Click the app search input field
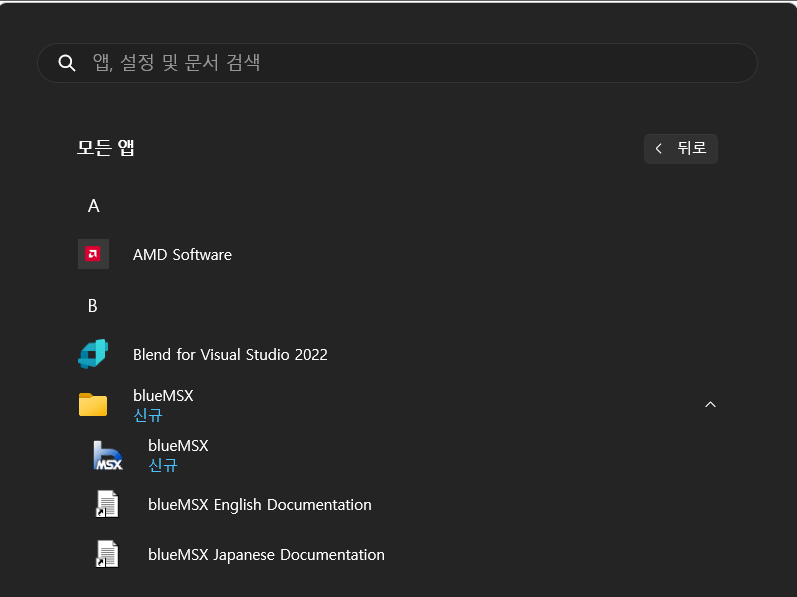The height and width of the screenshot is (597, 797). 397,63
